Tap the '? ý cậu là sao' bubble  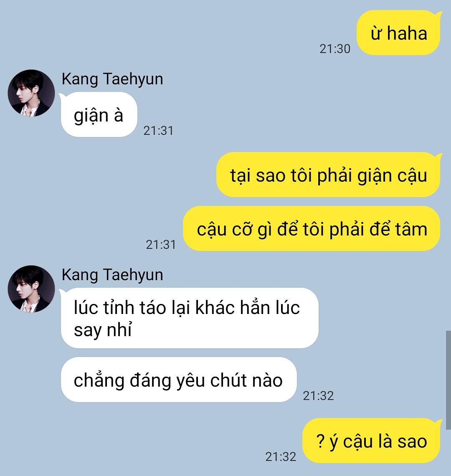click(x=371, y=441)
